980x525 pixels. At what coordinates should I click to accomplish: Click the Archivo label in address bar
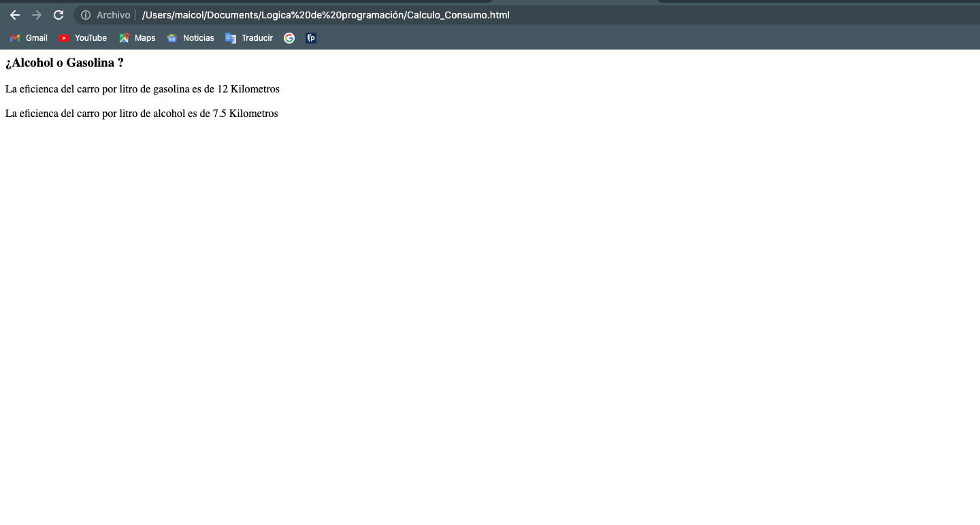tap(113, 15)
